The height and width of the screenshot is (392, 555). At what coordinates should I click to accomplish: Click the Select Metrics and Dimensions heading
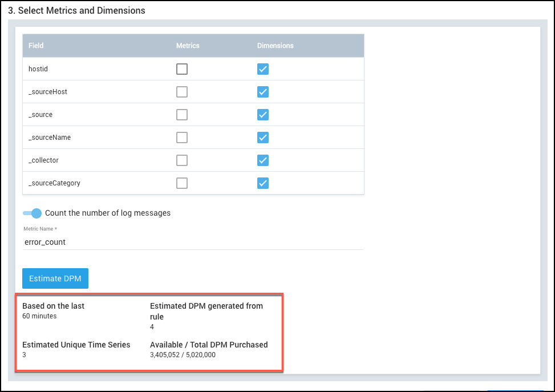76,10
